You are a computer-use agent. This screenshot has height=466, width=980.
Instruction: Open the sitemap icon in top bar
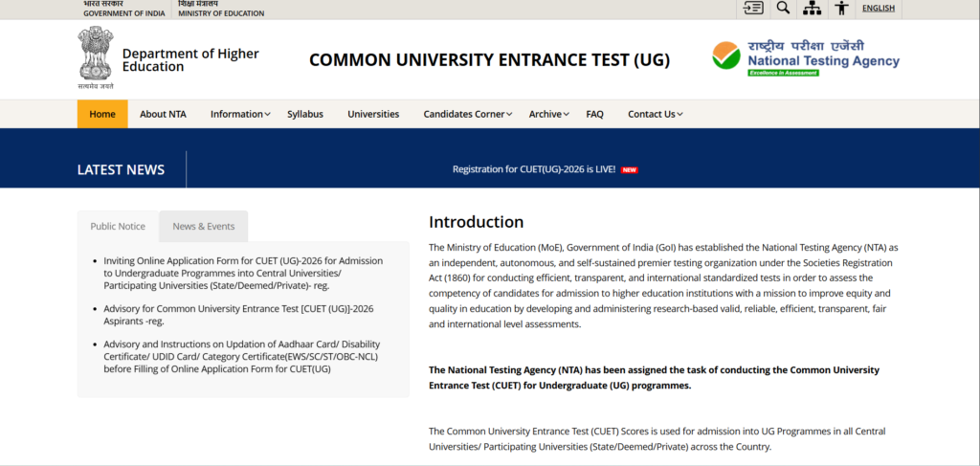click(x=812, y=8)
